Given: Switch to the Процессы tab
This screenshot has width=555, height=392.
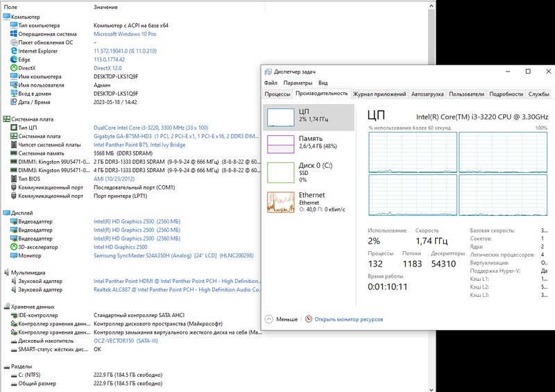Looking at the screenshot, I should pos(277,94).
